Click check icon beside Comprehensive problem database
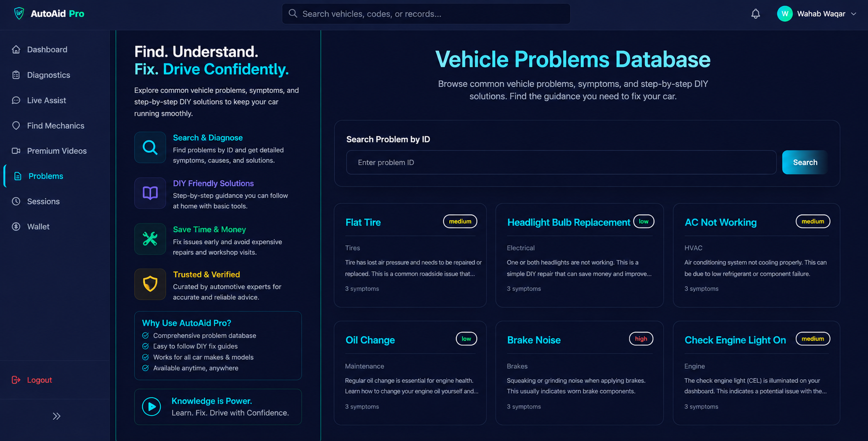The image size is (868, 441). [x=146, y=335]
